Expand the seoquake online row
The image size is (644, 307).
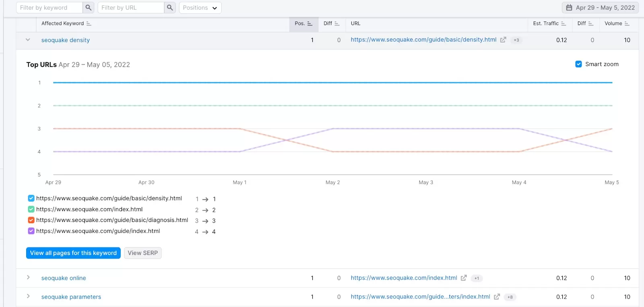coord(28,278)
